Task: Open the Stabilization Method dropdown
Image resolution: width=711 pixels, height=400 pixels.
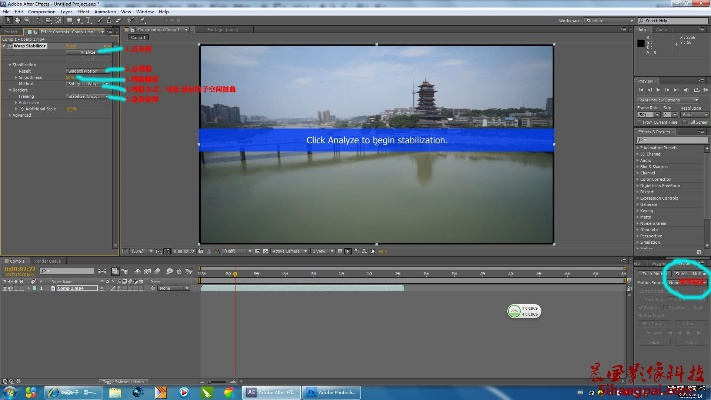Action: [86, 83]
